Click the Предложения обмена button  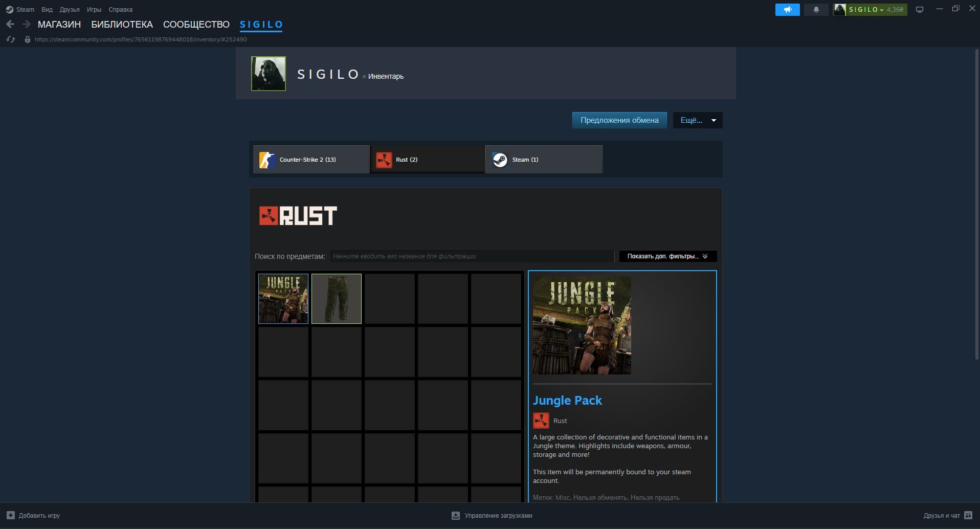coord(619,120)
